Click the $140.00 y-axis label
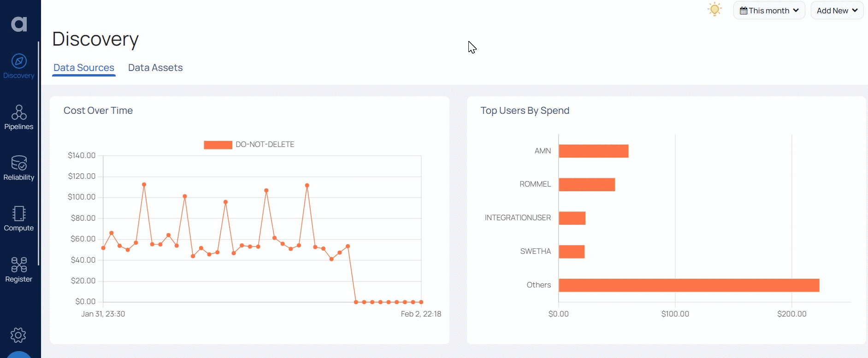This screenshot has height=358, width=868. click(82, 156)
